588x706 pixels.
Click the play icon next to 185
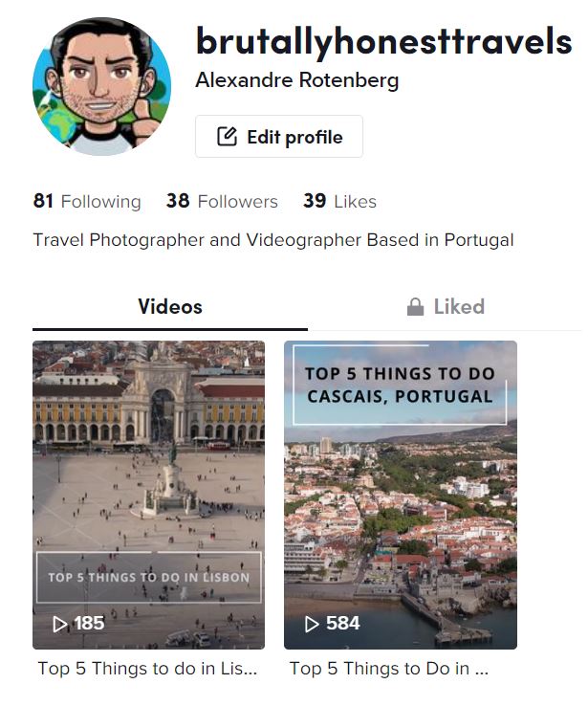tap(60, 624)
